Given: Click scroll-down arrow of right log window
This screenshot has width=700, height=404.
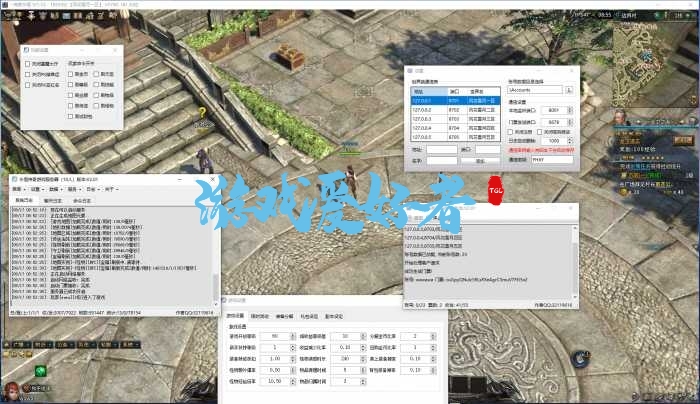Looking at the screenshot, I should click(575, 297).
